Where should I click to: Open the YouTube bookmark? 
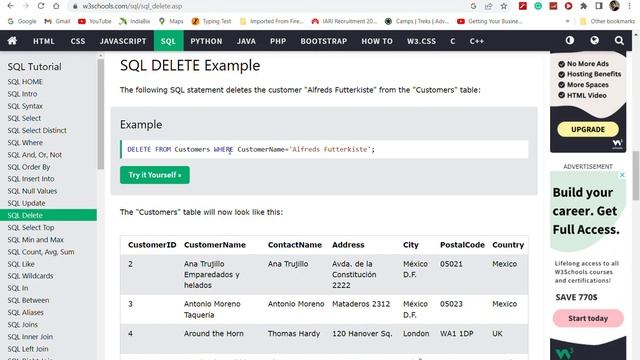click(x=94, y=21)
